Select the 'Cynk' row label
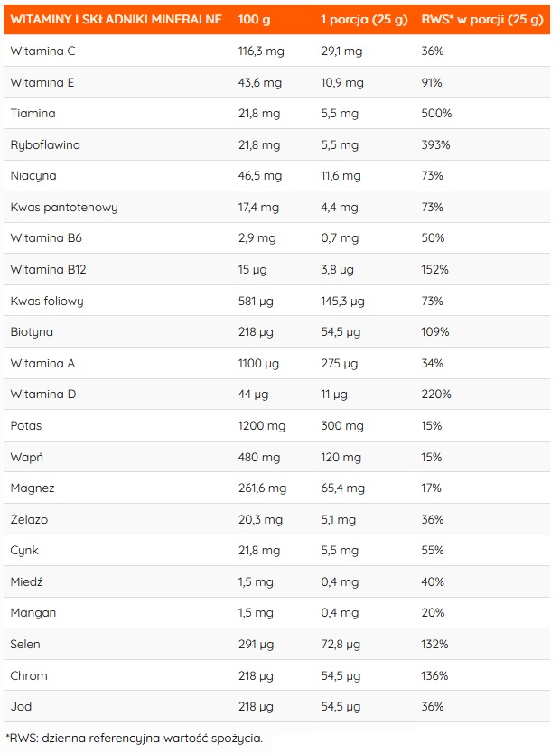This screenshot has height=753, width=560. click(x=24, y=550)
